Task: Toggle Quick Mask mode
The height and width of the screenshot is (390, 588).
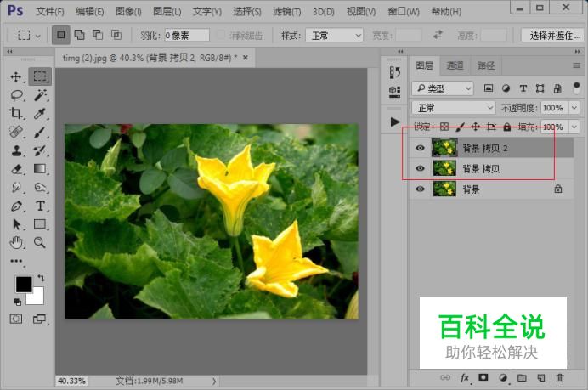Action: (16, 319)
